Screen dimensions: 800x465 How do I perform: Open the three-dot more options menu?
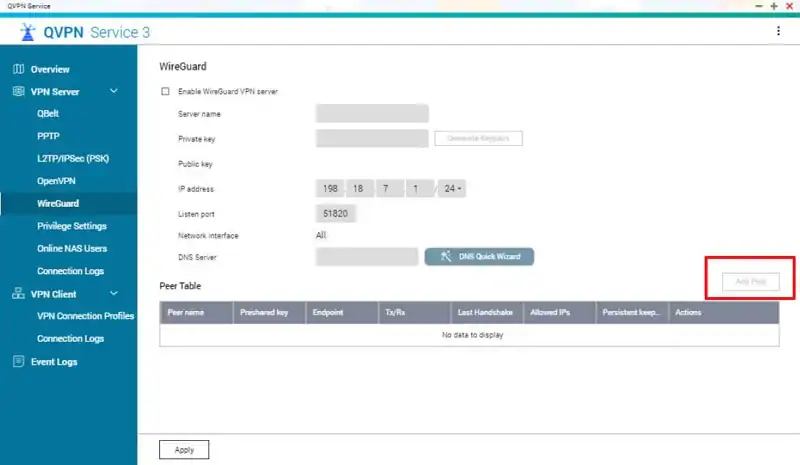coord(778,31)
